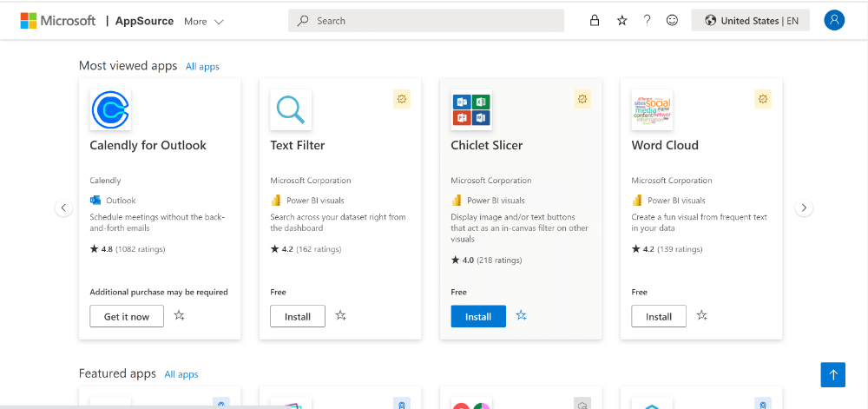
Task: Open the AppSource home link
Action: [x=144, y=21]
